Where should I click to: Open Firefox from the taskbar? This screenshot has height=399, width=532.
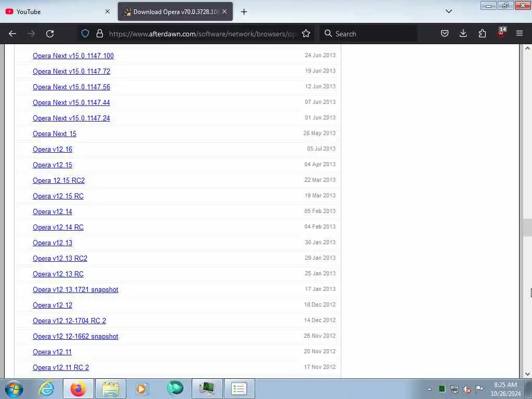point(78,389)
